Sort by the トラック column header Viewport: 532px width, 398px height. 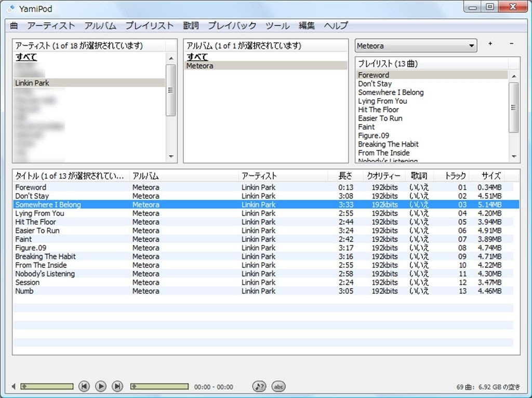pos(453,175)
